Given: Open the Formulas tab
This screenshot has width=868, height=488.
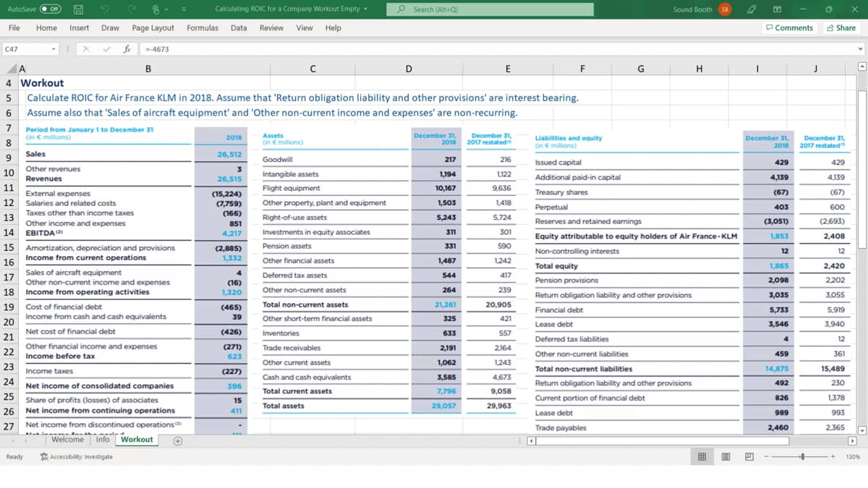Looking at the screenshot, I should coord(203,27).
